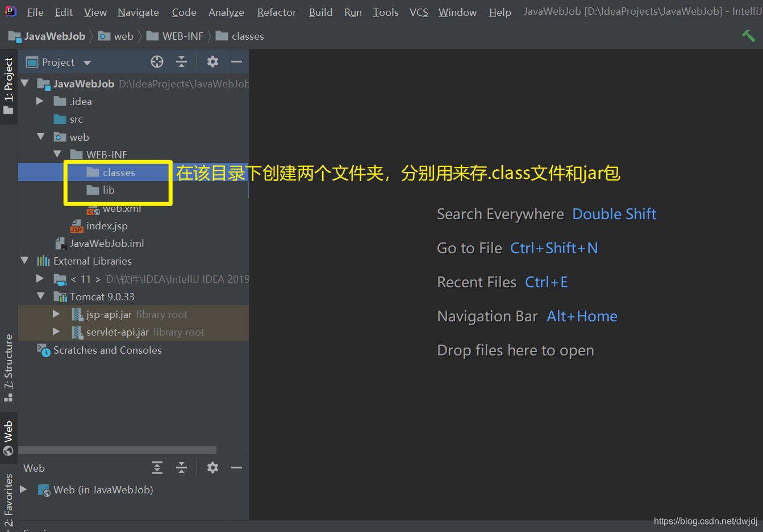The width and height of the screenshot is (763, 532).
Task: Click the Web facet icon in Web panel
Action: (x=44, y=490)
